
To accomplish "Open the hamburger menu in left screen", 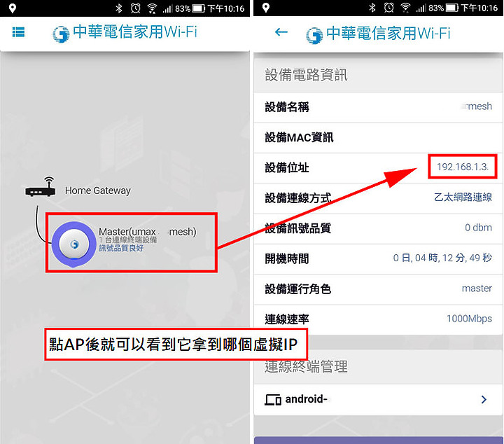I will click(x=18, y=32).
